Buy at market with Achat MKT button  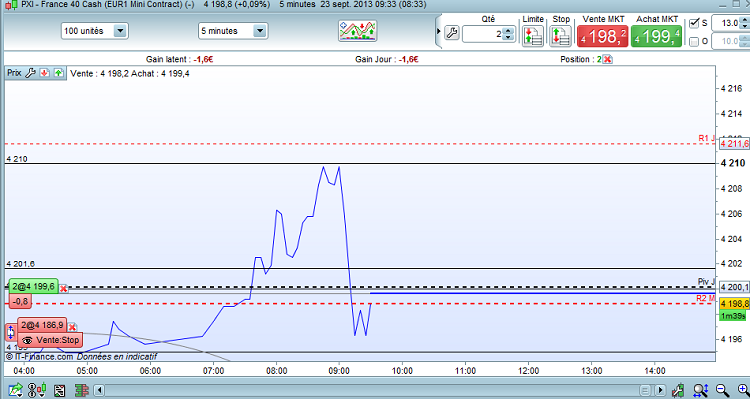tap(657, 36)
